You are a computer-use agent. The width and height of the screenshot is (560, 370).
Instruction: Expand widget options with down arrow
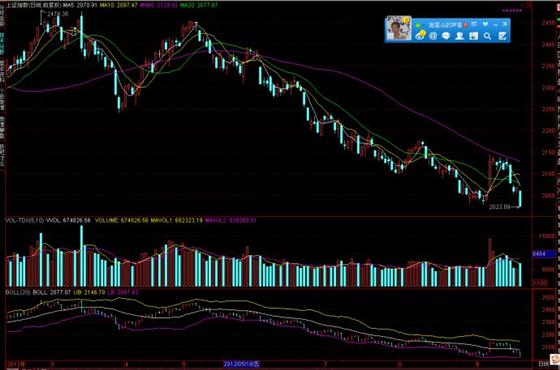point(485,24)
